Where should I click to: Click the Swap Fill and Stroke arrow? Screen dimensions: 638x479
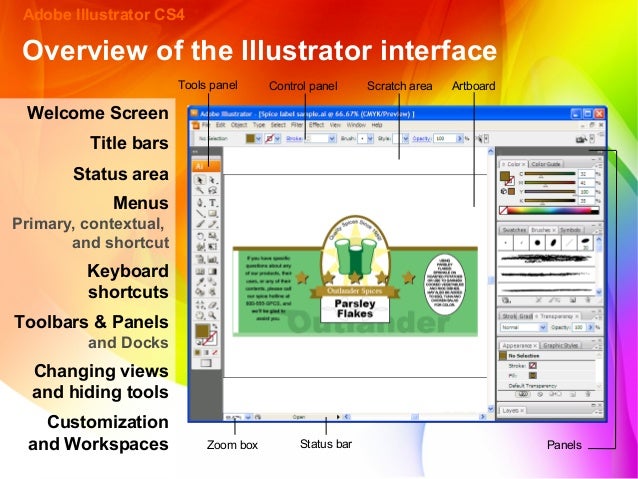tap(215, 326)
